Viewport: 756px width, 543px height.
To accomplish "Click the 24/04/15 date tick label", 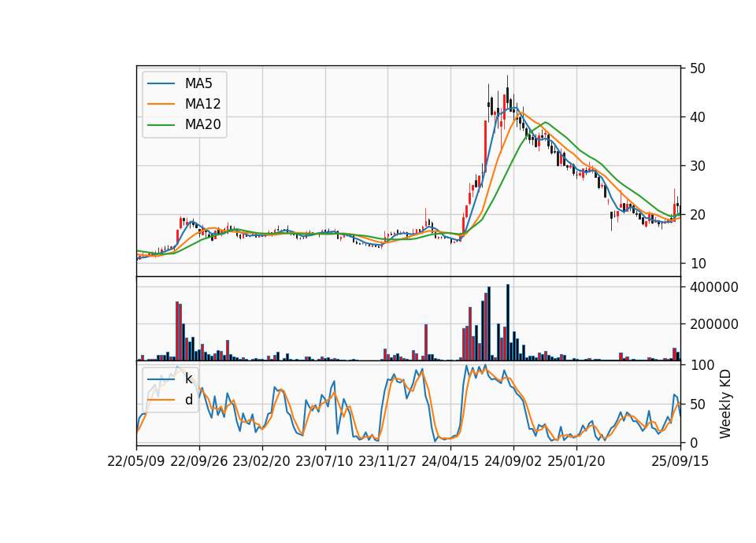I will click(450, 461).
